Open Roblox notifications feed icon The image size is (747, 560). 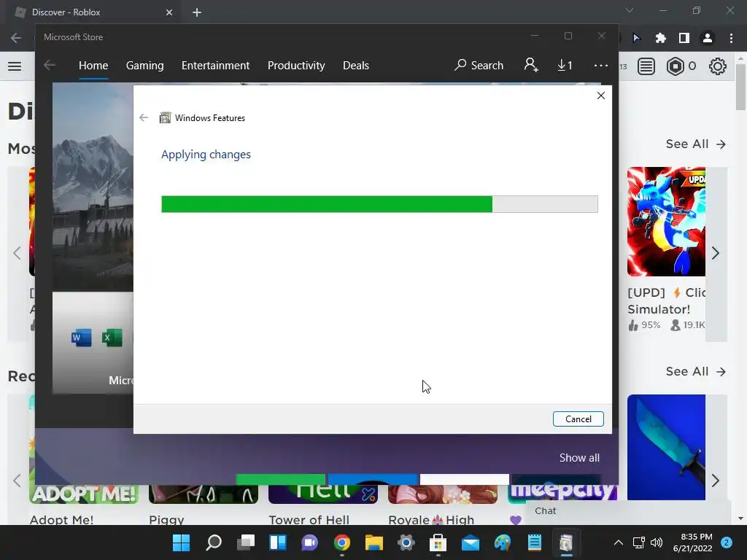pyautogui.click(x=646, y=66)
